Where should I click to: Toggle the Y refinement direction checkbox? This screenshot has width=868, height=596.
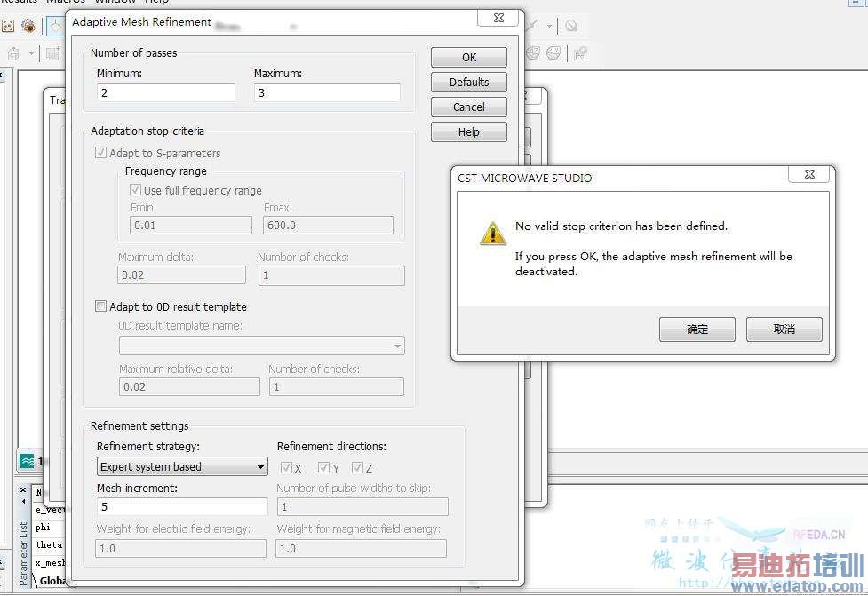coord(324,467)
